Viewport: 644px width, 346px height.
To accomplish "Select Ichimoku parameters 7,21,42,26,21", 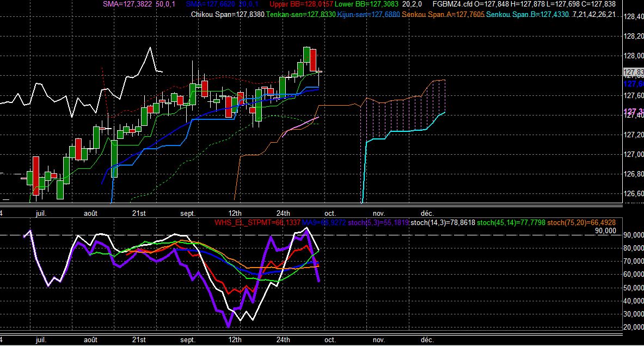I will pos(594,14).
